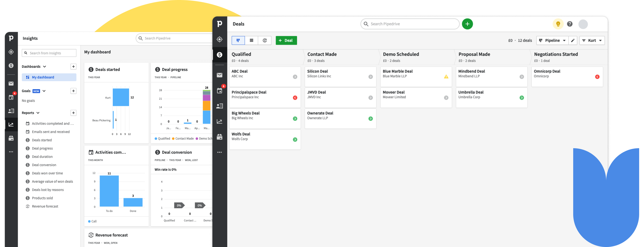
Task: Click inside the Search Pipedrive field
Action: 410,24
